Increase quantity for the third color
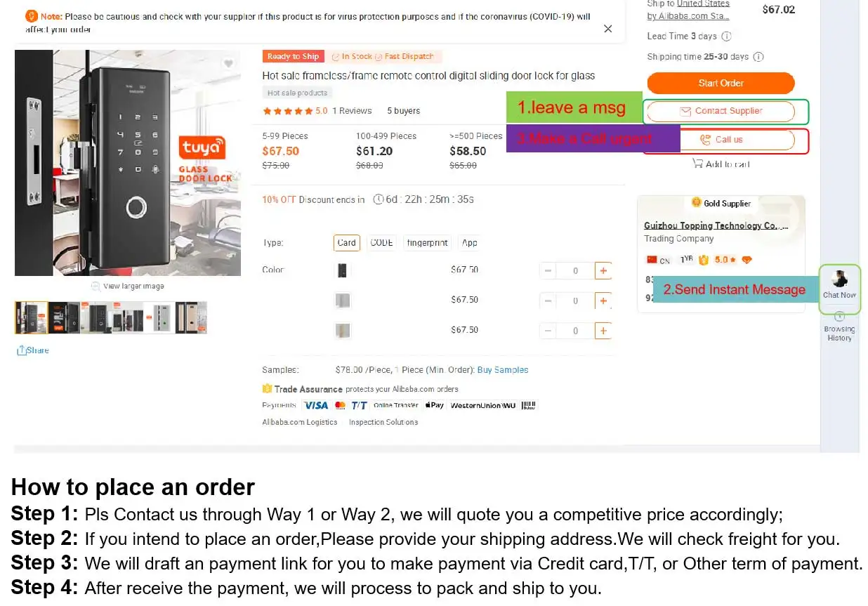Image resolution: width=868 pixels, height=606 pixels. coord(603,331)
